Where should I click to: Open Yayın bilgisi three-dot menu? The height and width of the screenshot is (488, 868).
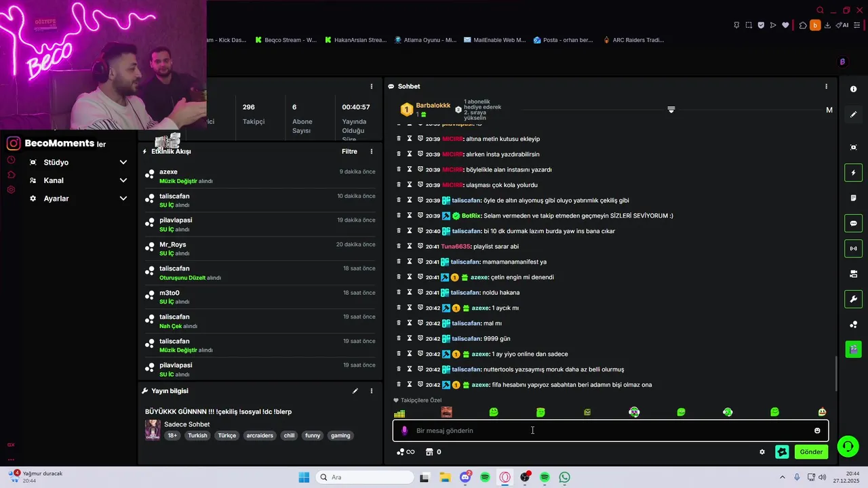372,391
